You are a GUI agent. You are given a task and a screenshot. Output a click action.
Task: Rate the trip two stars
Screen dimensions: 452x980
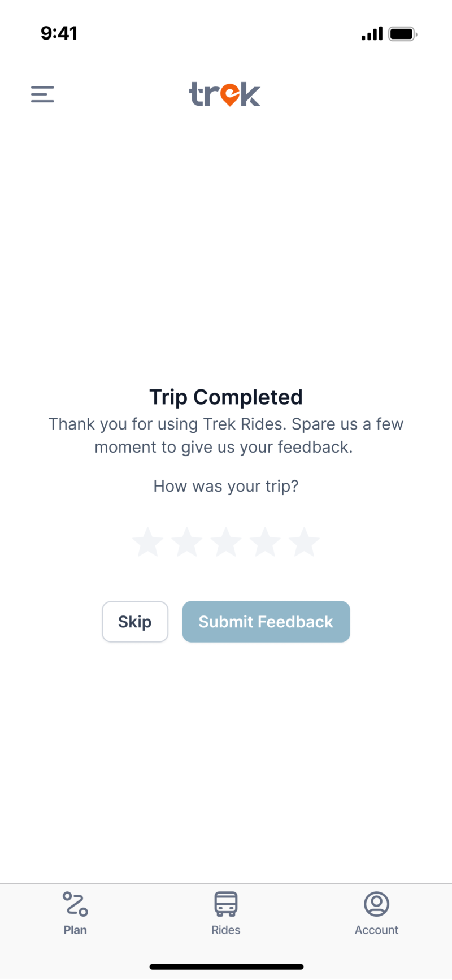tap(187, 541)
